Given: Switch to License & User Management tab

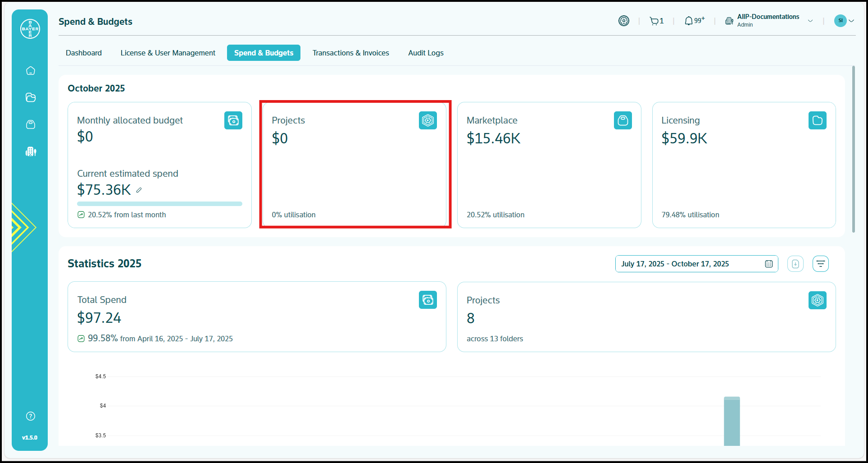Looking at the screenshot, I should pyautogui.click(x=168, y=53).
